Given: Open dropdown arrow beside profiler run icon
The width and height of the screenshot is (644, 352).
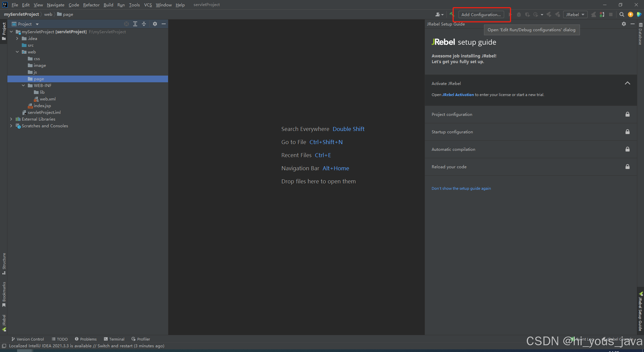Looking at the screenshot, I should tap(542, 15).
